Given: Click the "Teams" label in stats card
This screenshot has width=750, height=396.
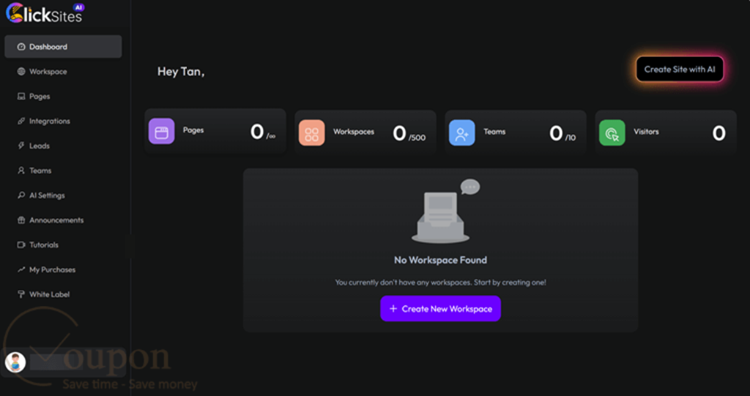Looking at the screenshot, I should (495, 132).
